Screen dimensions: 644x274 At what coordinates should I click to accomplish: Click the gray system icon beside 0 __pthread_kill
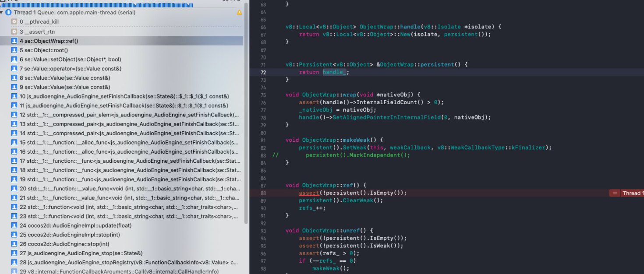pos(14,22)
